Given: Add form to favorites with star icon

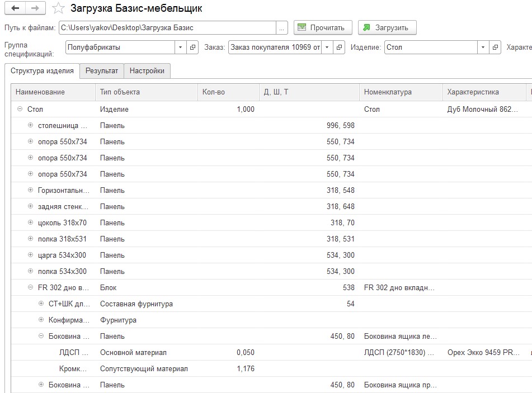Looking at the screenshot, I should click(58, 8).
